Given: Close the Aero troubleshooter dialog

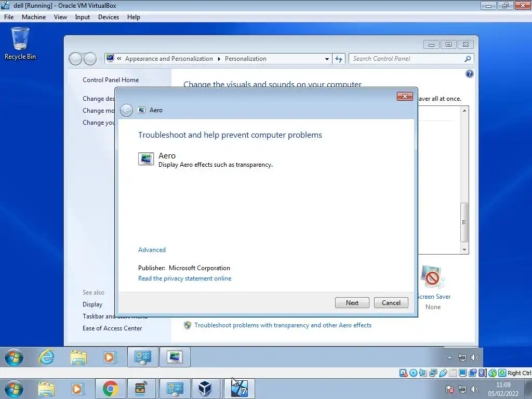Looking at the screenshot, I should click(x=405, y=96).
